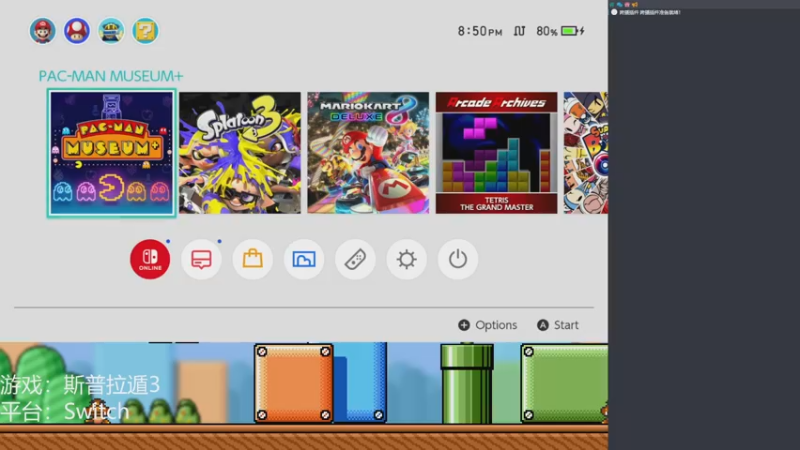Click the connection status icon beside the clock
The width and height of the screenshot is (800, 450).
point(519,31)
